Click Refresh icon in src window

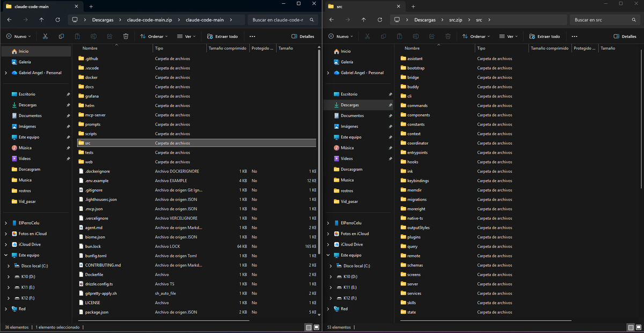point(379,20)
